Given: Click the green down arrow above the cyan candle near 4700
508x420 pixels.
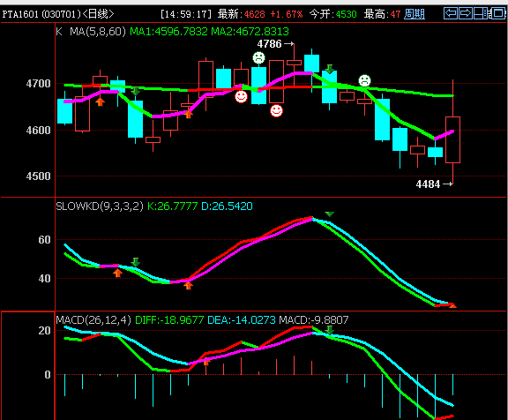Looking at the screenshot, I should click(330, 69).
